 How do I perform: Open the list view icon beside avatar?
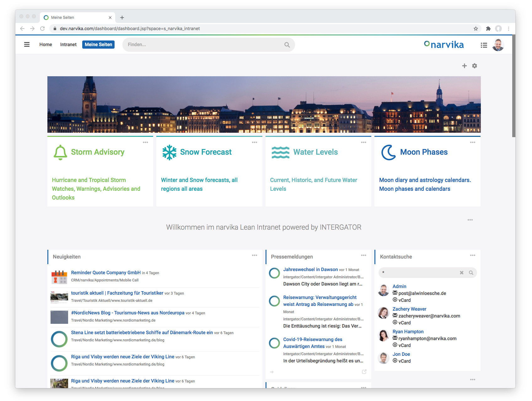point(484,45)
